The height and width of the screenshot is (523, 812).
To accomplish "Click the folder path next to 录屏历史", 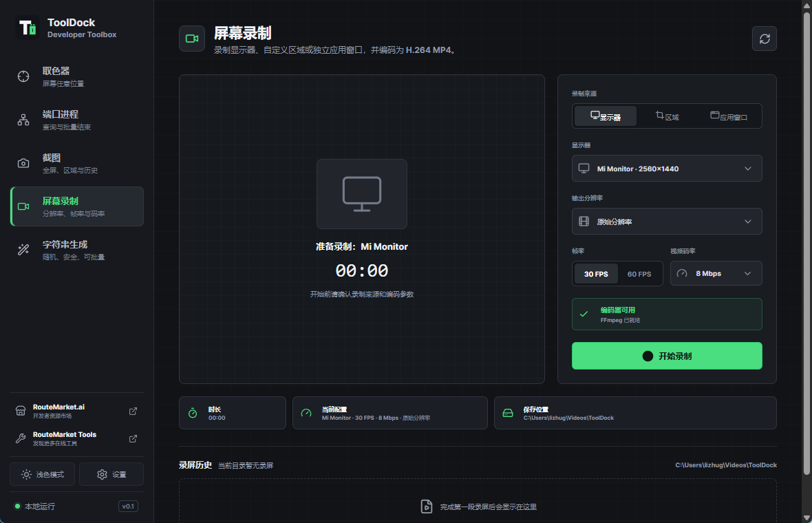I will pos(726,465).
